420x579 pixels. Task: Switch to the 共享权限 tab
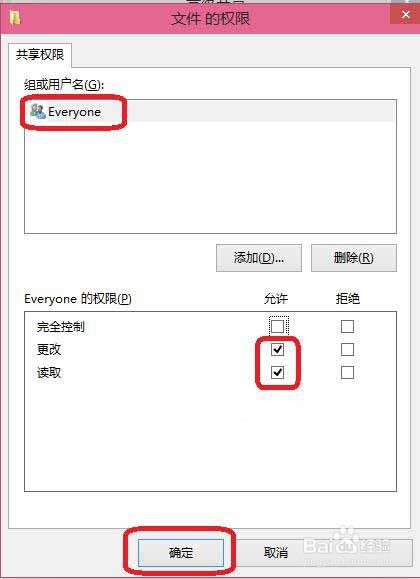click(40, 55)
